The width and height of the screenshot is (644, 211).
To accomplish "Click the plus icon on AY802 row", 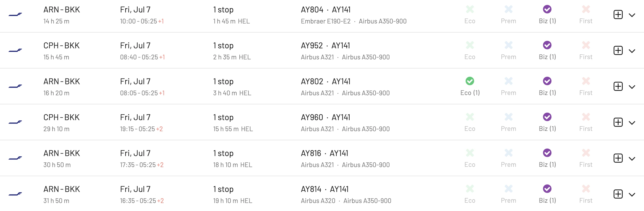I will pyautogui.click(x=618, y=86).
